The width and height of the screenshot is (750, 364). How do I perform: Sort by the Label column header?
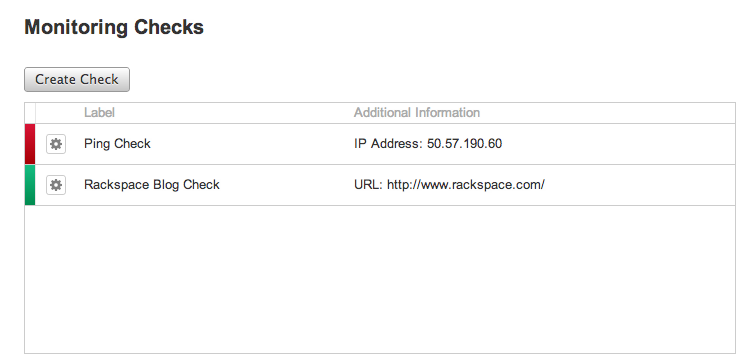(99, 113)
